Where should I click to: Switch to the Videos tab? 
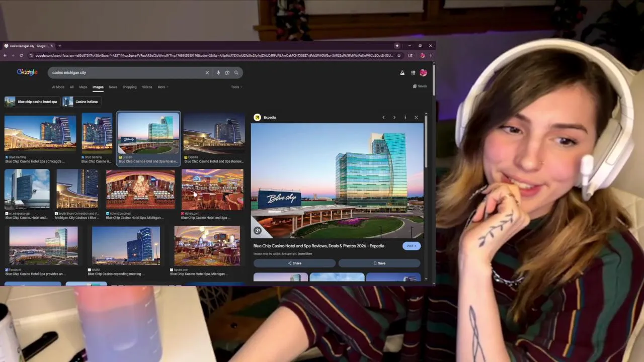[147, 87]
